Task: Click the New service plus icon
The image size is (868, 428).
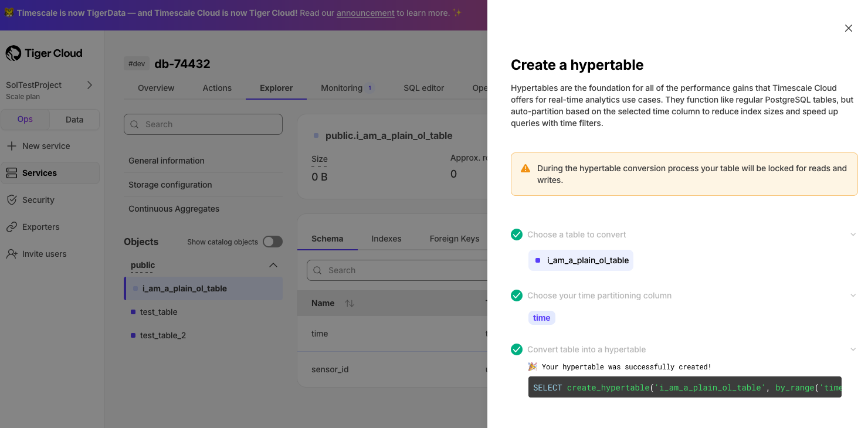Action: (x=12, y=146)
